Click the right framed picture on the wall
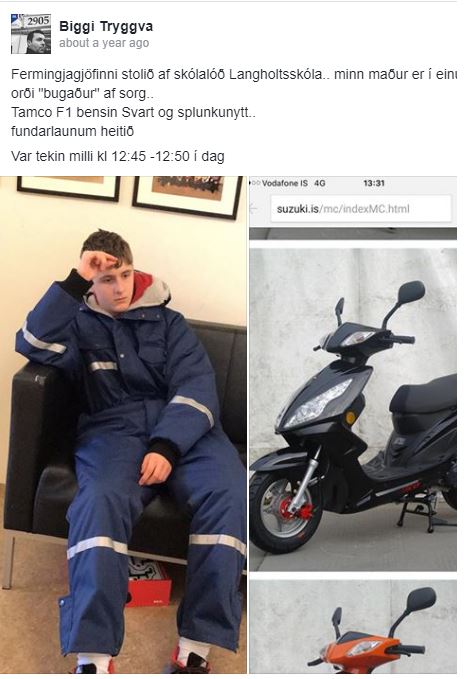The height and width of the screenshot is (679, 466). pos(188,197)
